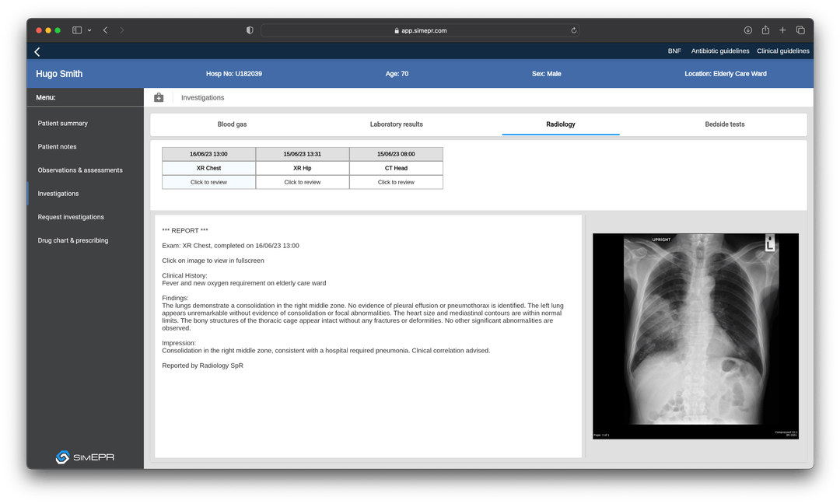Open the chest X-ray image fullscreen
This screenshot has height=504, width=840.
pyautogui.click(x=695, y=336)
